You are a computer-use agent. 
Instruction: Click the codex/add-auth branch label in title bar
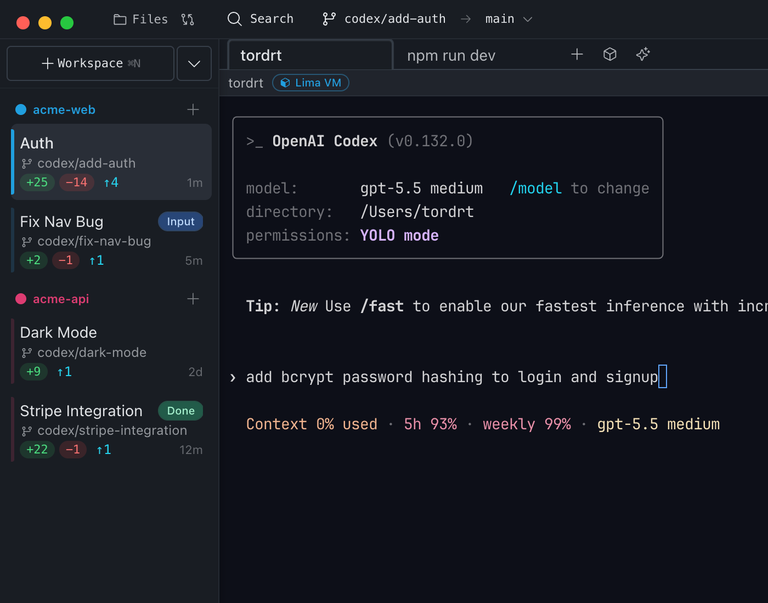tap(395, 19)
